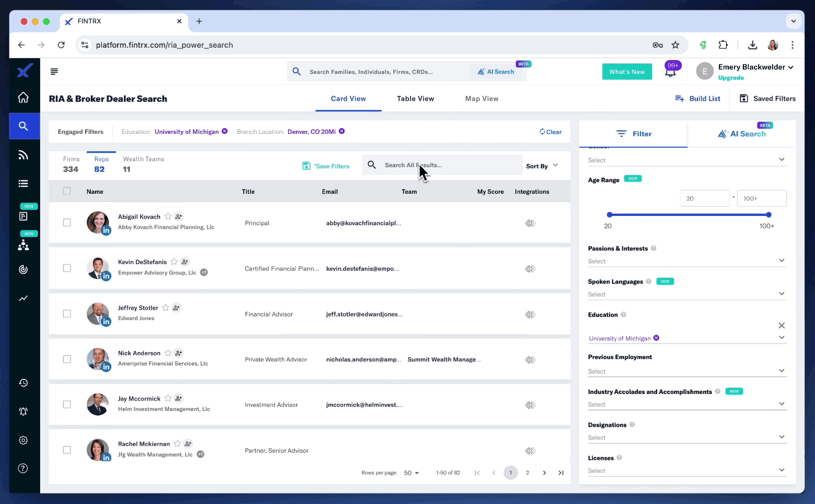The width and height of the screenshot is (815, 504).
Task: Click the right Age Range slider handle at 100+
Action: coord(769,215)
